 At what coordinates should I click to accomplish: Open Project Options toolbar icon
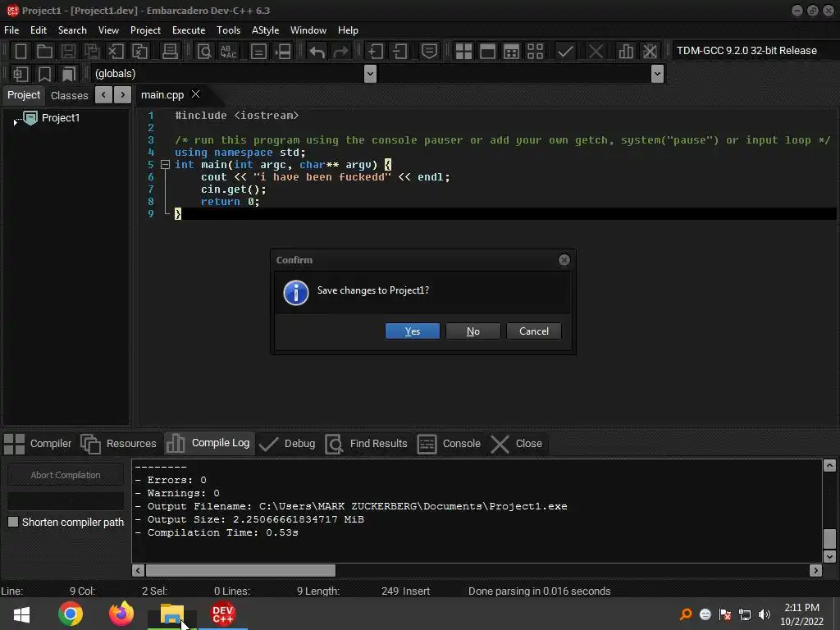[429, 52]
